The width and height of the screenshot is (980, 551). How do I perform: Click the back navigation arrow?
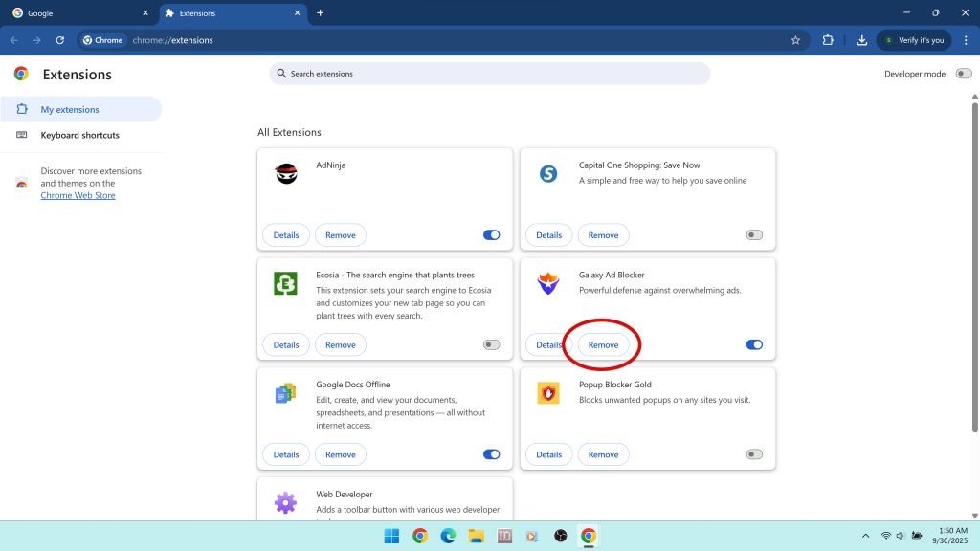pyautogui.click(x=13, y=40)
